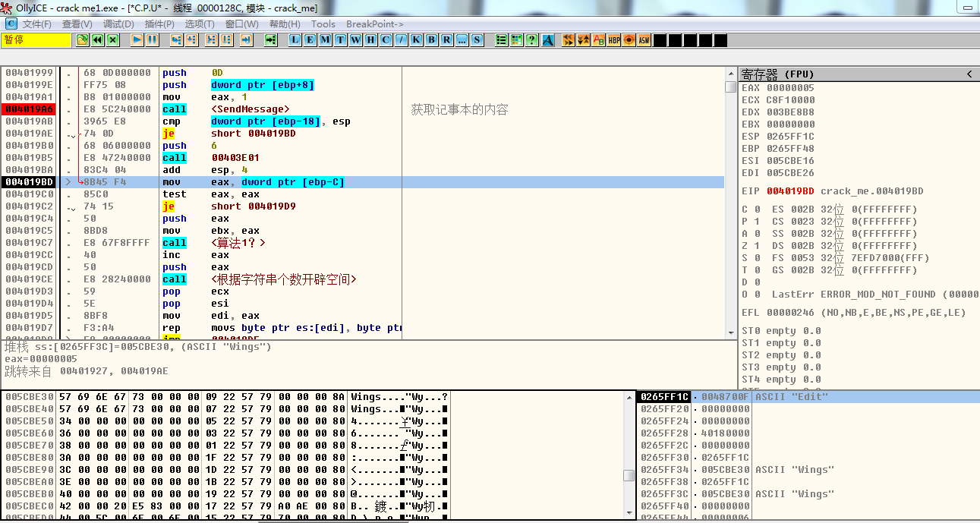Run the program with the play icon
Screen dimensions: 980x523
pos(137,39)
